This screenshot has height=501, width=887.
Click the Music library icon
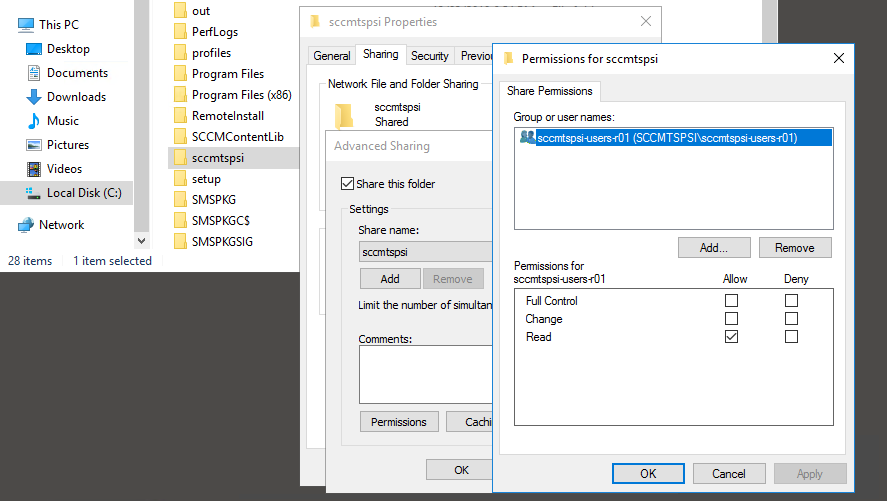point(33,121)
